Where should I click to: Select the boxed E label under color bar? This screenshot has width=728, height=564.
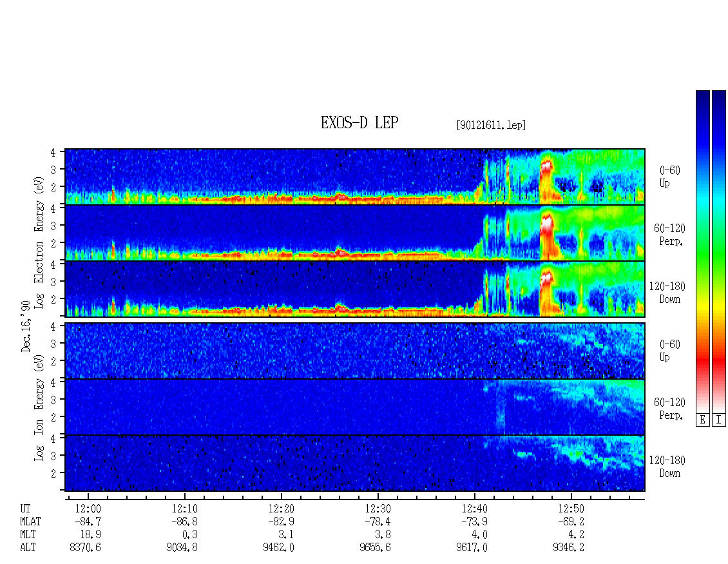702,420
